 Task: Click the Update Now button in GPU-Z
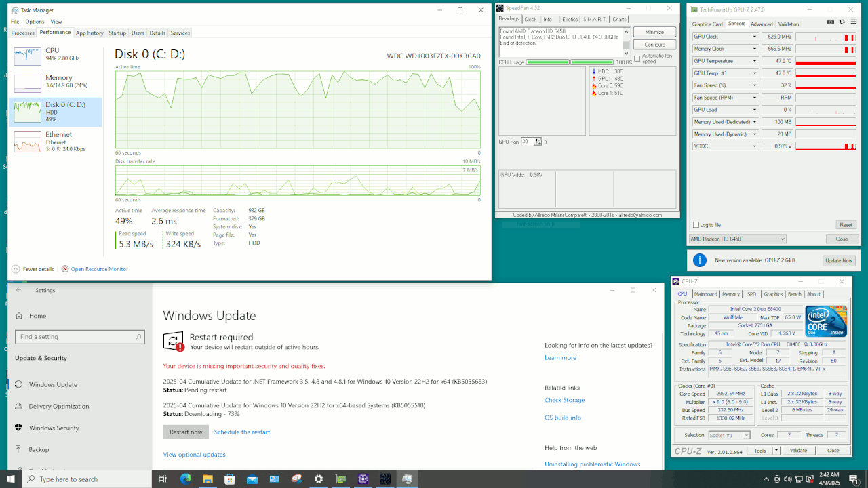[839, 261]
